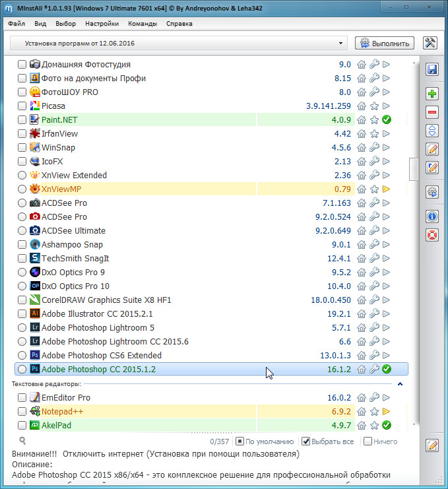Click the home icon in the CorelDRAW row

click(x=362, y=300)
